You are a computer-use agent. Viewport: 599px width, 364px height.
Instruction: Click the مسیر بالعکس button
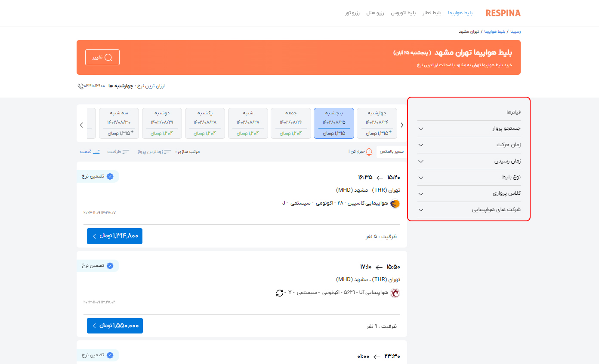point(392,152)
